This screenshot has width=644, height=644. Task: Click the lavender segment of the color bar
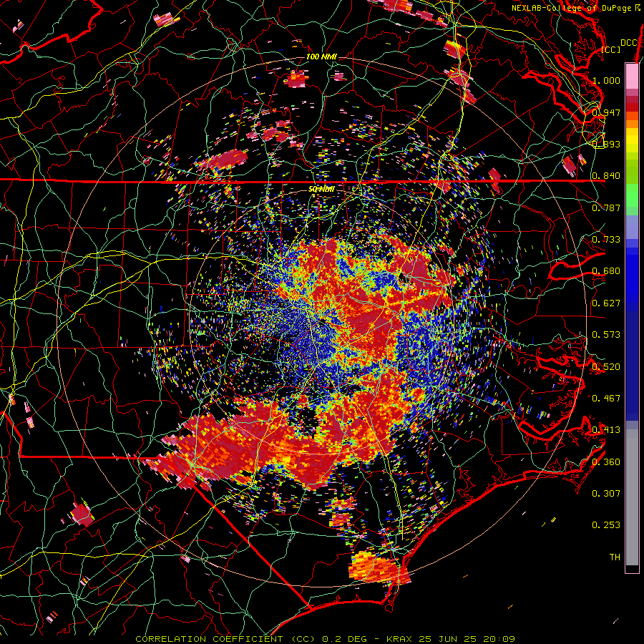click(632, 227)
